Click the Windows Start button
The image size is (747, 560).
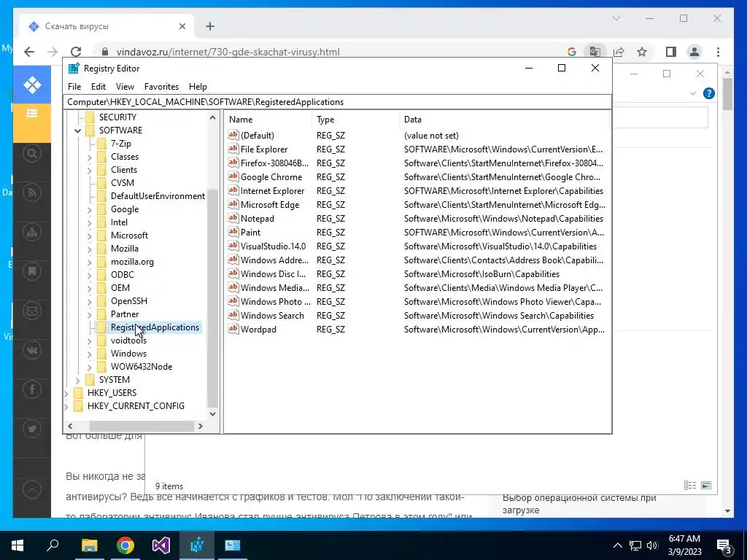click(18, 545)
